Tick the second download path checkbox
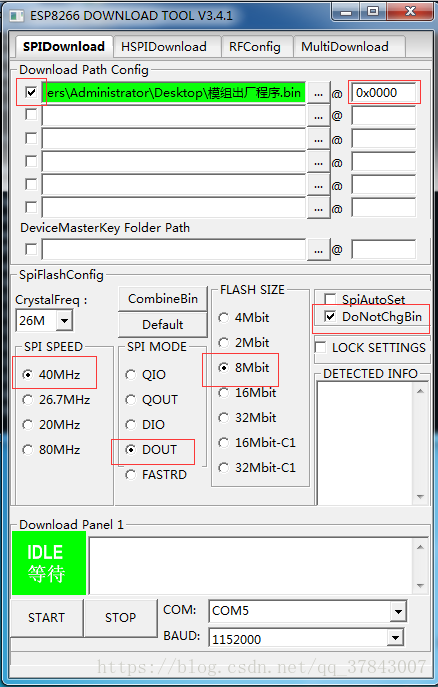Viewport: 438px width, 687px height. click(31, 115)
